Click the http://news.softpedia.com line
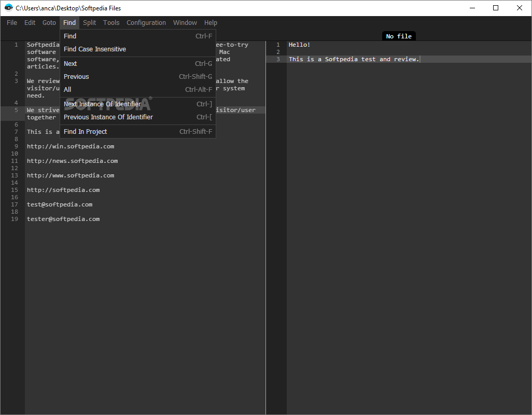The height and width of the screenshot is (415, 532). [x=72, y=161]
